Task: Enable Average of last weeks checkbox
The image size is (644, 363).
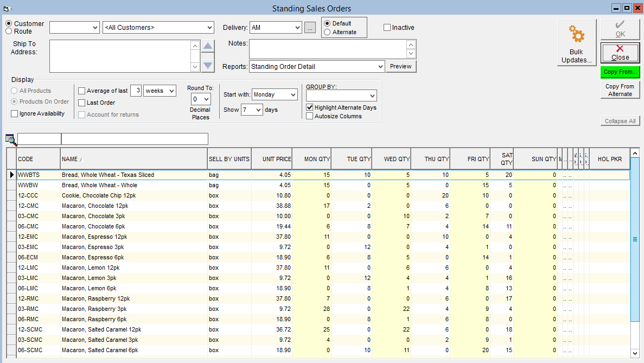Action: 82,91
